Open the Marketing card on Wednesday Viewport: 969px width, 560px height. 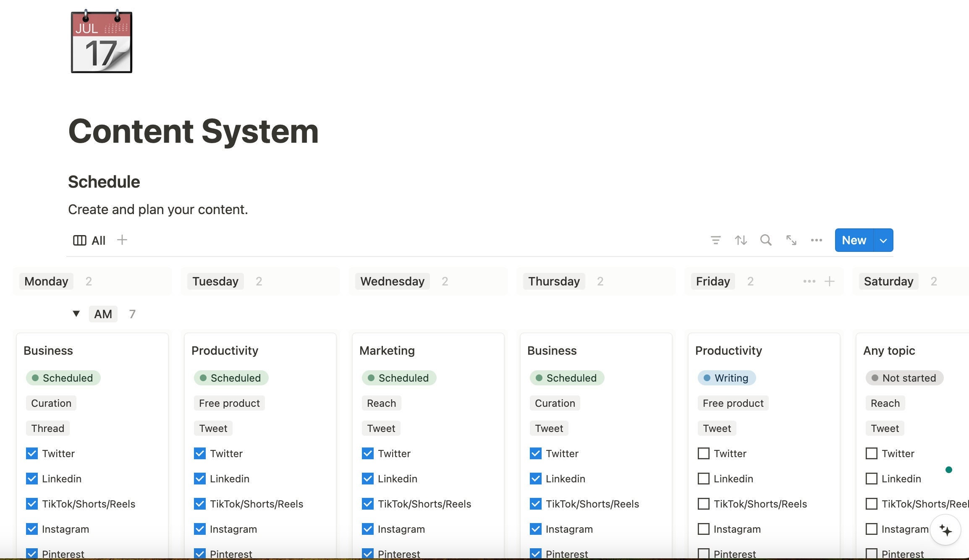point(387,351)
